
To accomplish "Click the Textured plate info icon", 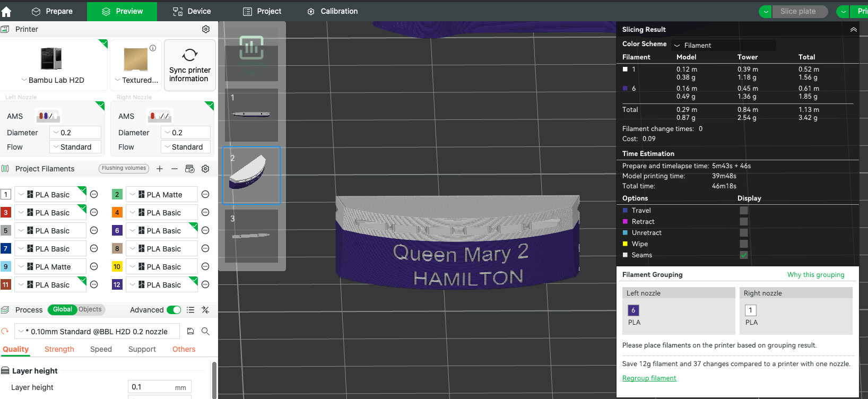I will (153, 48).
